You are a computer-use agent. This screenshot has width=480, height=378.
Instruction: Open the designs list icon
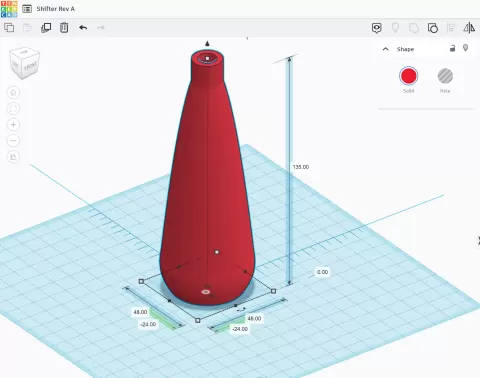(x=27, y=9)
